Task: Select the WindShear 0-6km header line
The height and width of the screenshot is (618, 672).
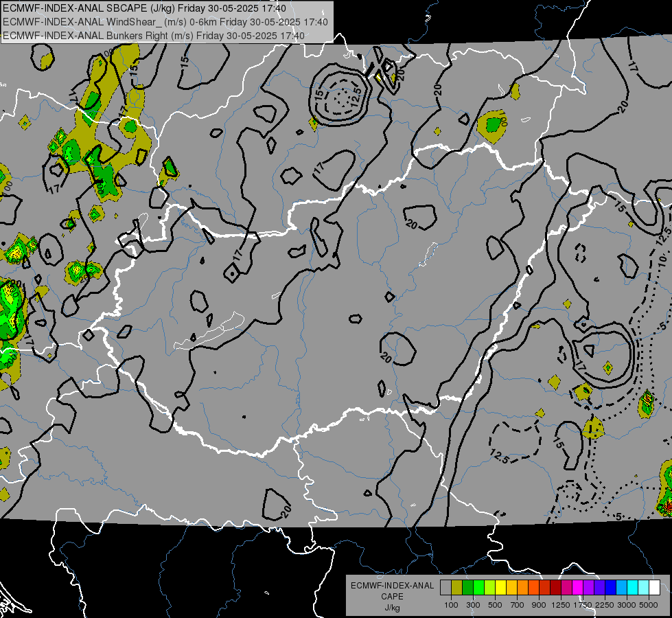Action: (x=165, y=22)
